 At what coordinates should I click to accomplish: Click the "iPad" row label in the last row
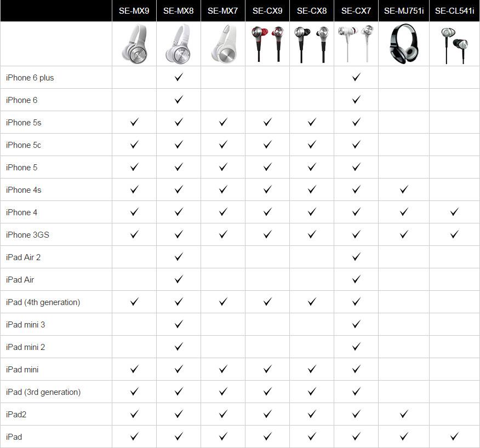pos(14,437)
